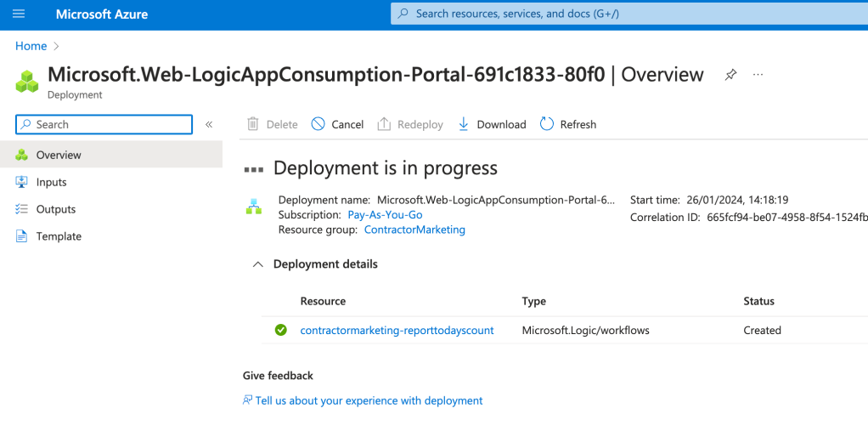Focus the sidebar Search field
The image size is (868, 448).
tap(104, 125)
